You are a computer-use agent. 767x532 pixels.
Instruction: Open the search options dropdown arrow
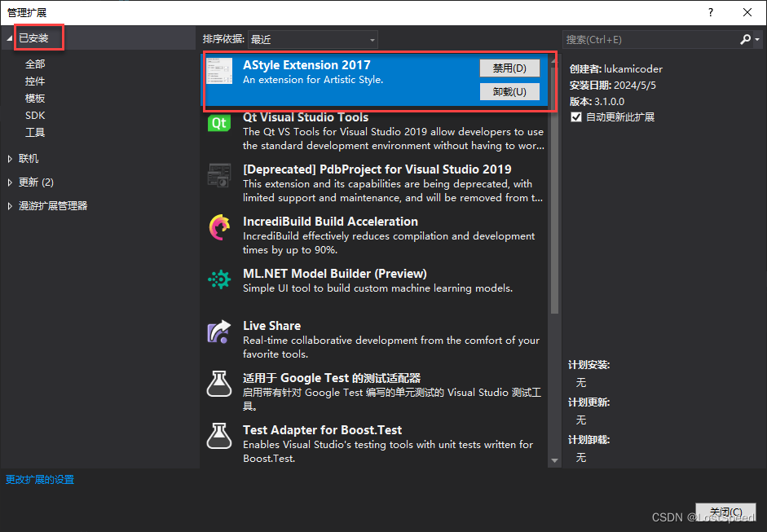[757, 39]
